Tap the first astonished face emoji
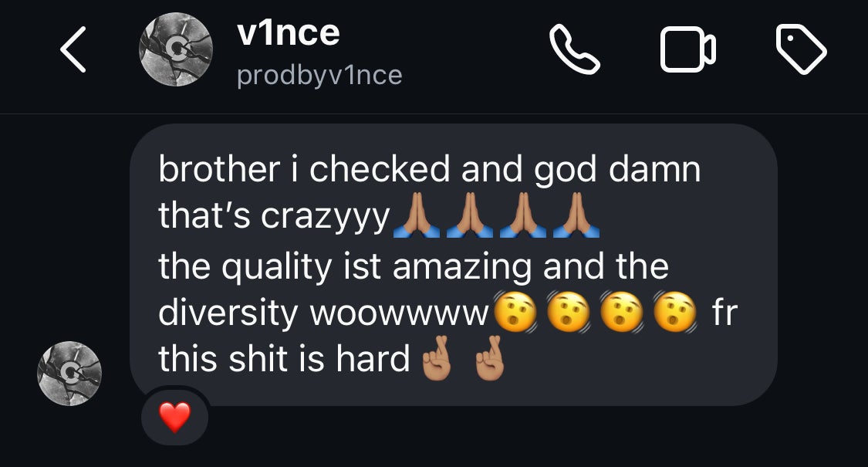The image size is (868, 467). (x=515, y=311)
